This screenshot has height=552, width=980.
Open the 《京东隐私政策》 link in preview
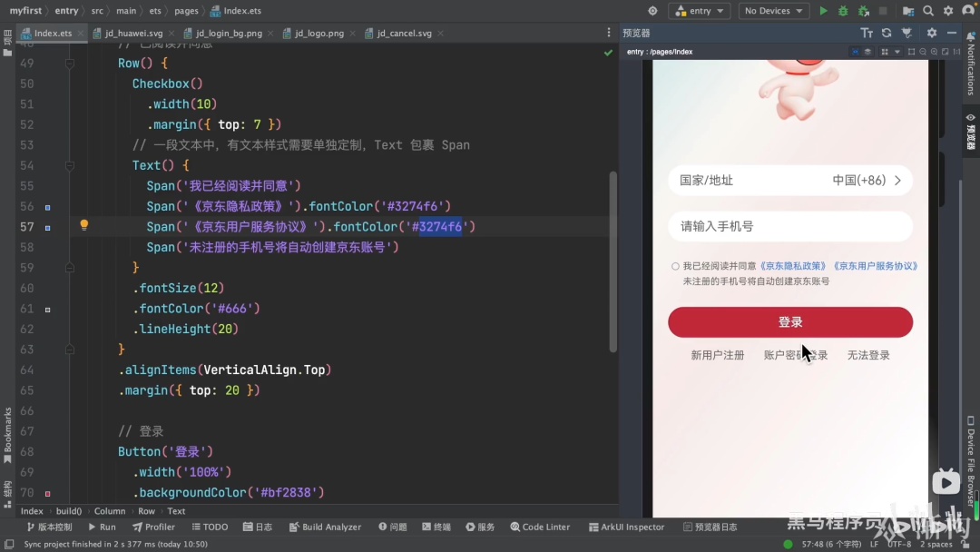(793, 266)
